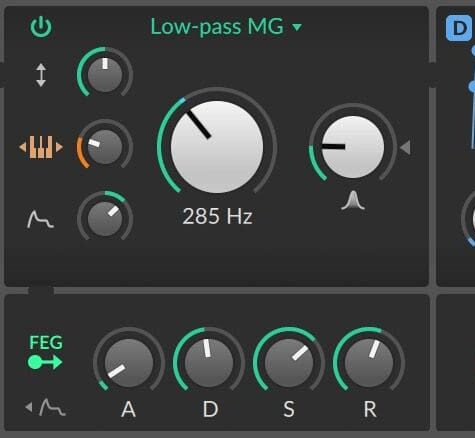Click the vertical double-arrow drive icon
Image resolution: width=475 pixels, height=438 pixels.
coord(41,75)
